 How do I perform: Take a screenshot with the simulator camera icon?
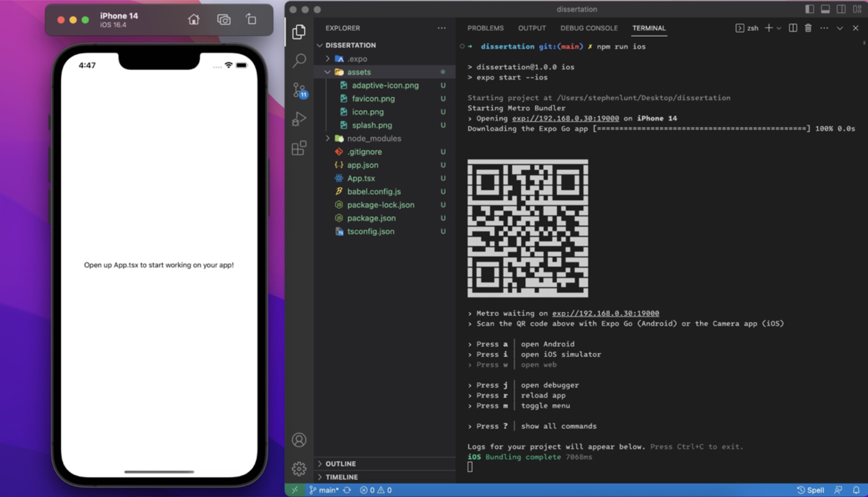(x=224, y=20)
